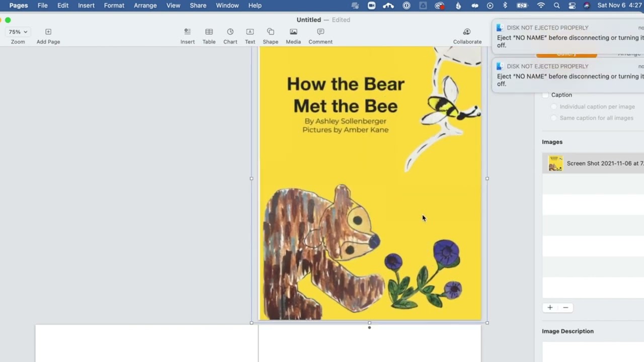Open the Share menu
The width and height of the screenshot is (644, 362).
(198, 6)
